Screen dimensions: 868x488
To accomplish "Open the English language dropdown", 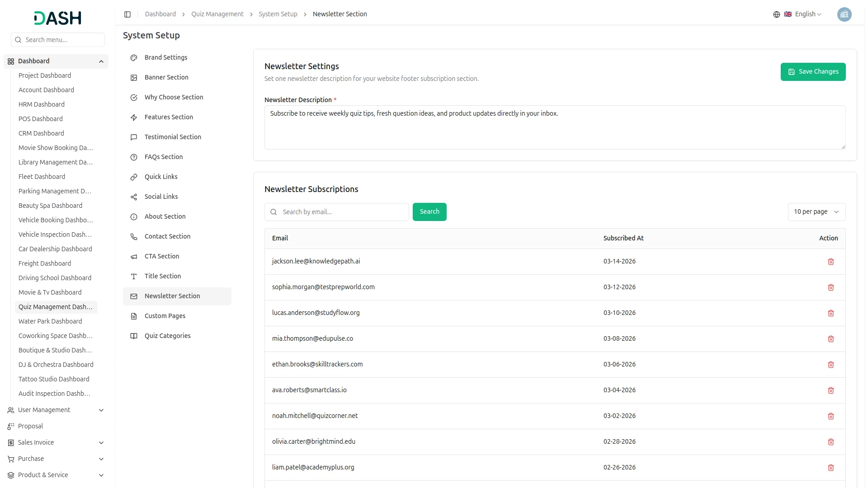I will 808,14.
